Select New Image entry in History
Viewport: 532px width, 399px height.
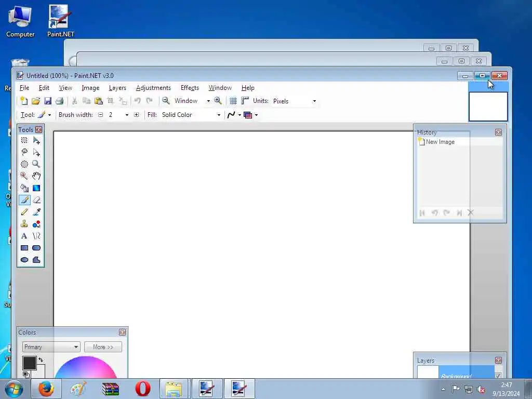tap(459, 142)
